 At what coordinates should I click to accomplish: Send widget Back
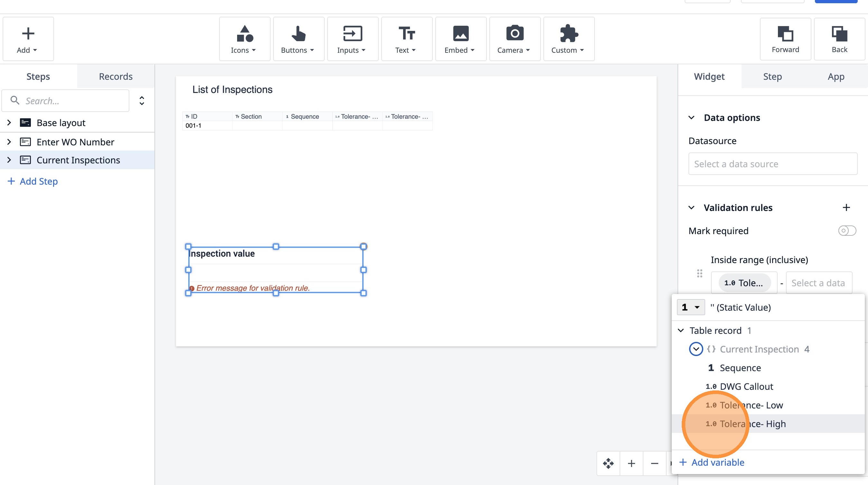pyautogui.click(x=839, y=39)
